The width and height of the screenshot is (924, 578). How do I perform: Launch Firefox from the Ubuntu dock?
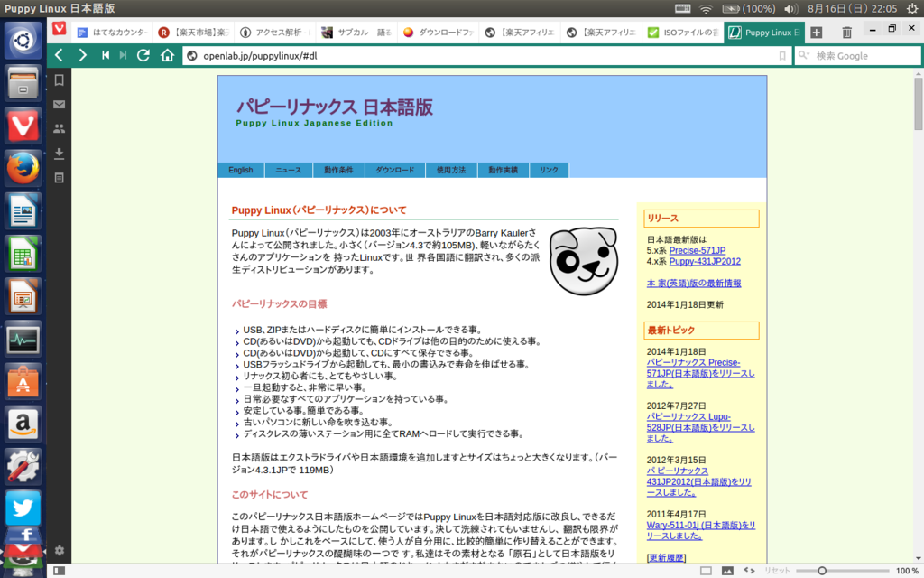click(x=23, y=168)
